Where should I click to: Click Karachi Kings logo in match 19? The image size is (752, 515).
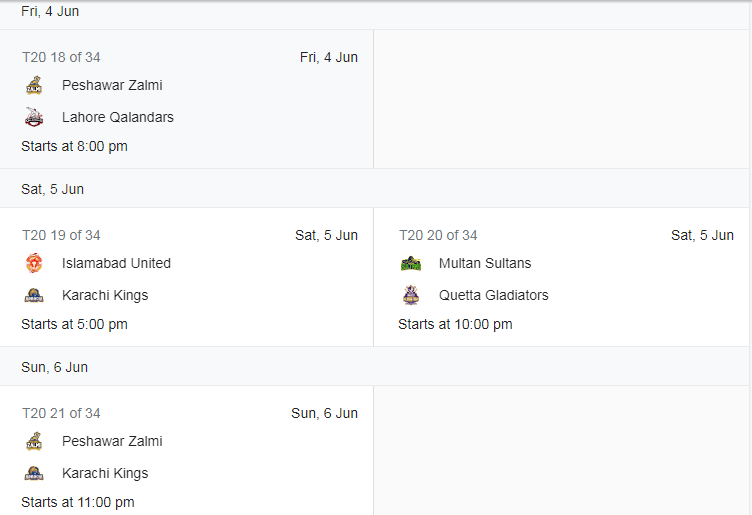tap(34, 295)
